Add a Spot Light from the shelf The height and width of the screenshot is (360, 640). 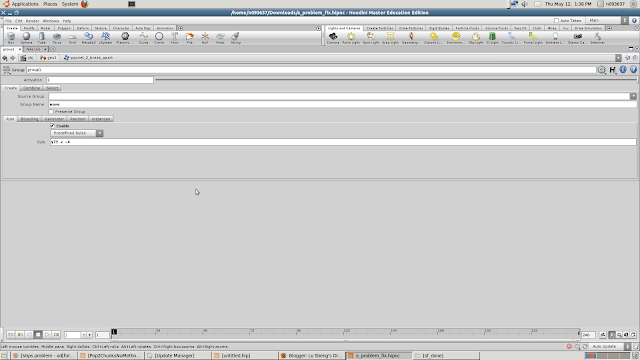(x=371, y=38)
